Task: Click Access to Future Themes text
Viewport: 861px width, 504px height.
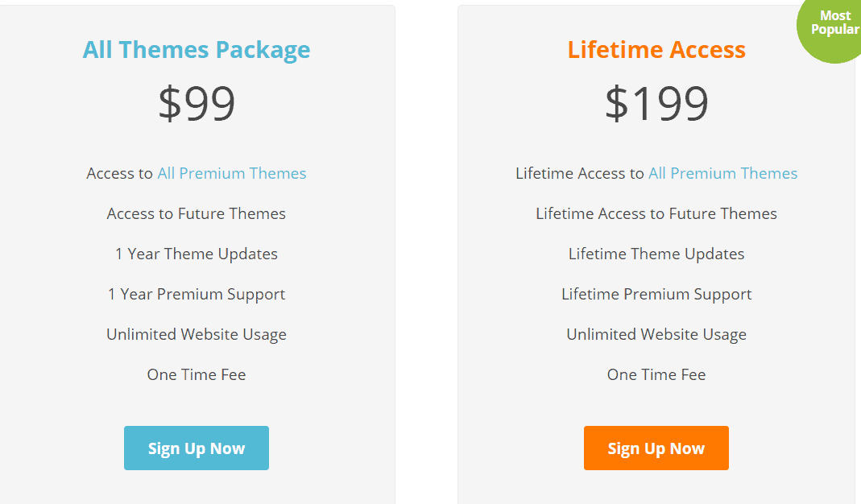Action: coord(196,213)
